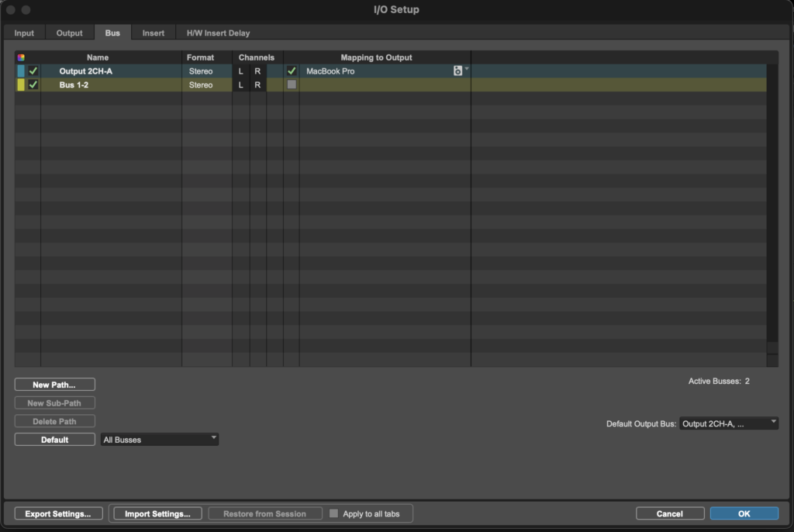The width and height of the screenshot is (794, 532).
Task: Open the Default Output Bus dropdown
Action: coord(728,423)
